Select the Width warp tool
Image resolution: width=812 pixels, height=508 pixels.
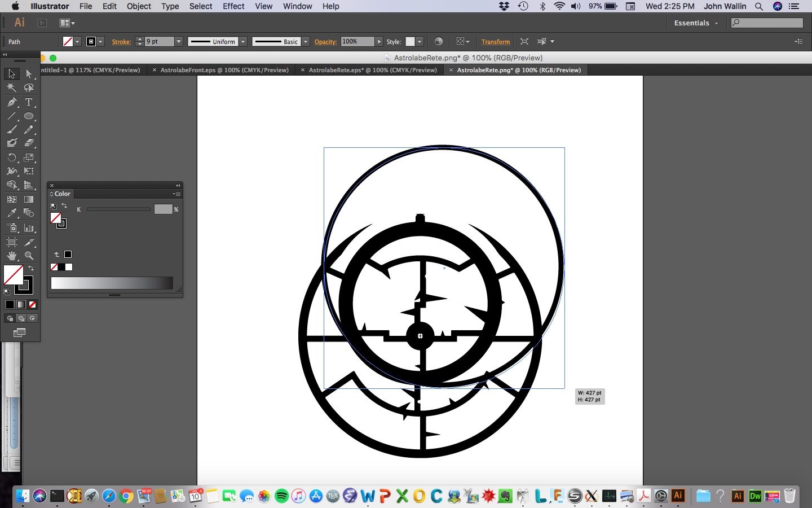coord(12,171)
